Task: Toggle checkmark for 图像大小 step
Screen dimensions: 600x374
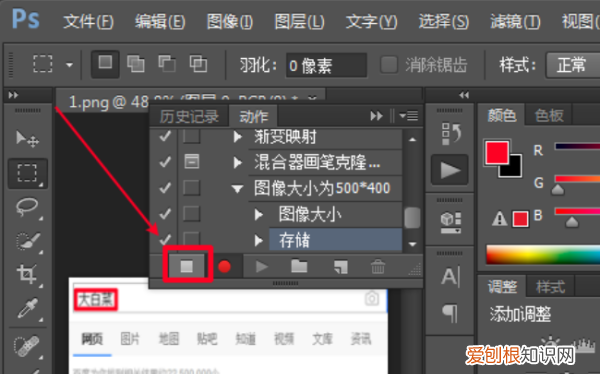Action: click(x=165, y=214)
